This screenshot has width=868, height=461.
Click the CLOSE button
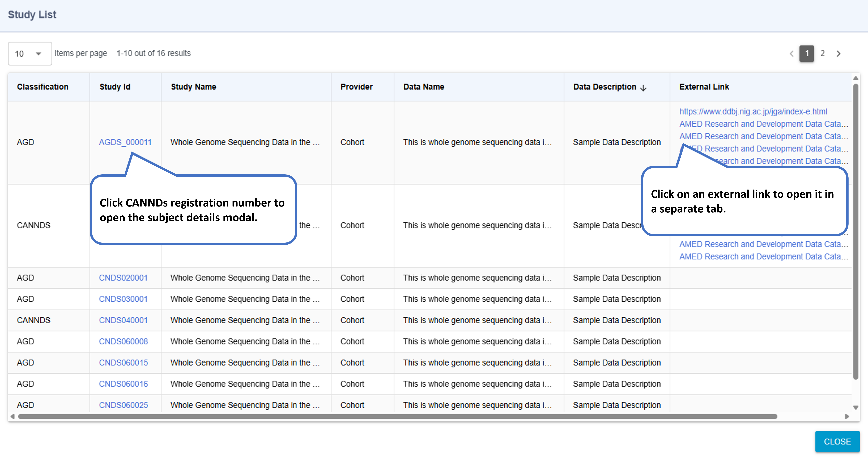click(837, 441)
